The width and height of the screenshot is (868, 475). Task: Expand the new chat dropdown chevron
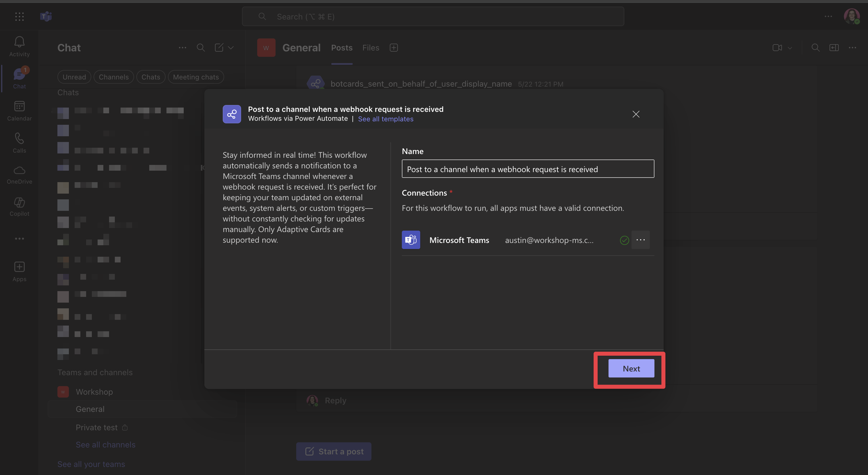point(231,47)
